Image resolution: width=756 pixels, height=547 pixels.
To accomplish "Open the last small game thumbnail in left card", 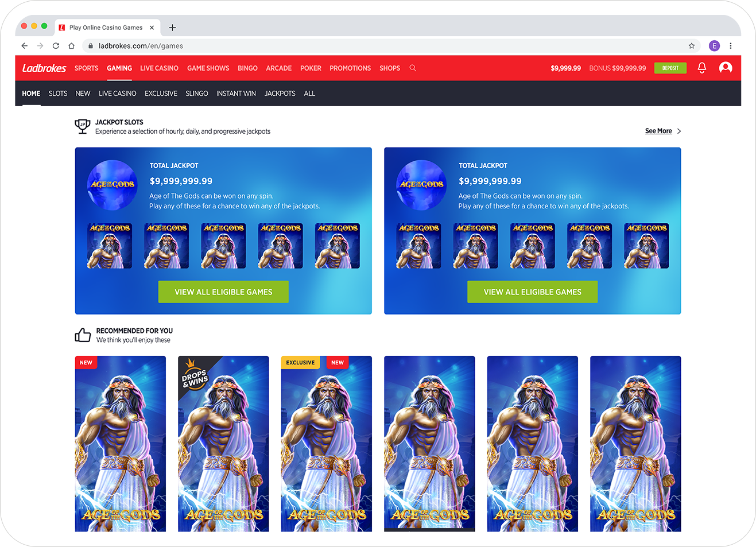I will coord(338,246).
